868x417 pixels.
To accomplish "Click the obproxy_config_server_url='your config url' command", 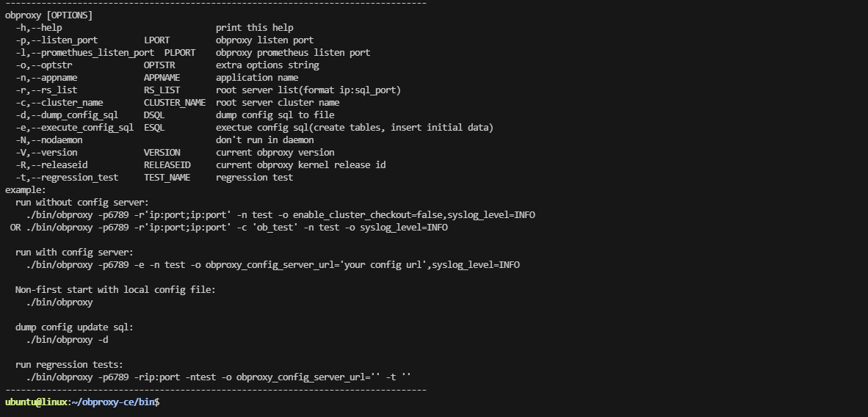I will point(273,265).
